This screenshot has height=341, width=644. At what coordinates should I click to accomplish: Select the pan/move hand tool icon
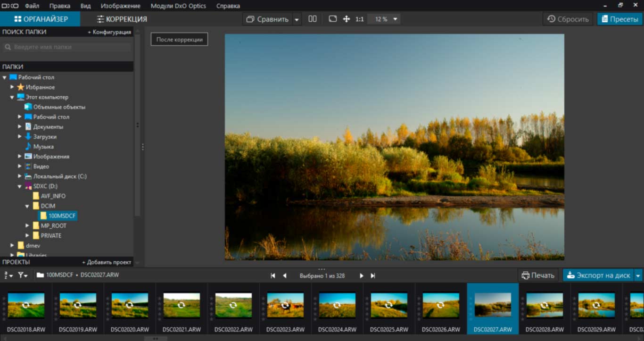pyautogui.click(x=346, y=19)
